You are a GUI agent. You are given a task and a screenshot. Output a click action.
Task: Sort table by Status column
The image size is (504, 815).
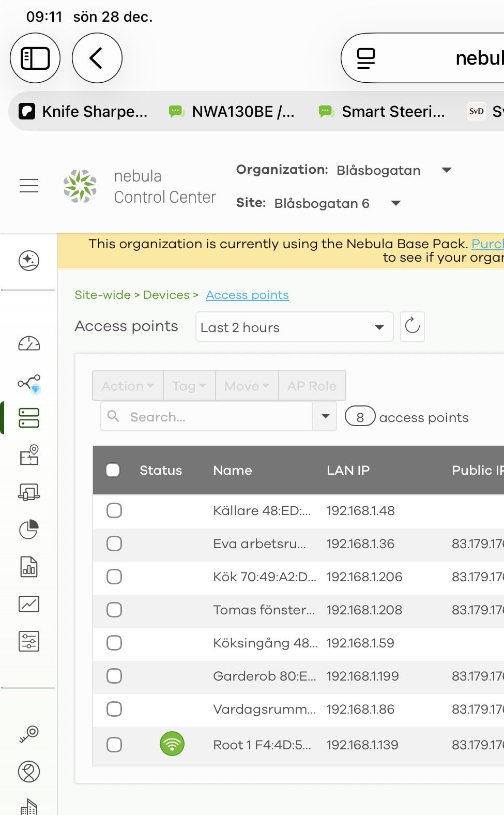pos(161,470)
